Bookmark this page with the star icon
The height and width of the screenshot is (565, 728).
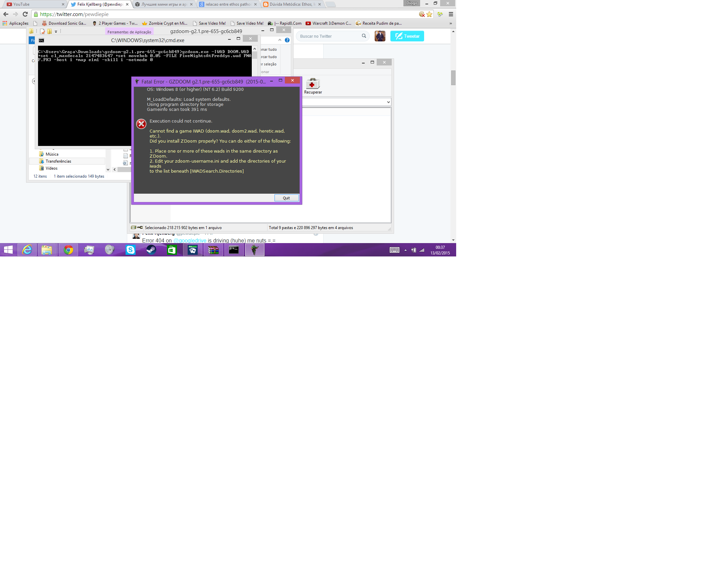429,14
